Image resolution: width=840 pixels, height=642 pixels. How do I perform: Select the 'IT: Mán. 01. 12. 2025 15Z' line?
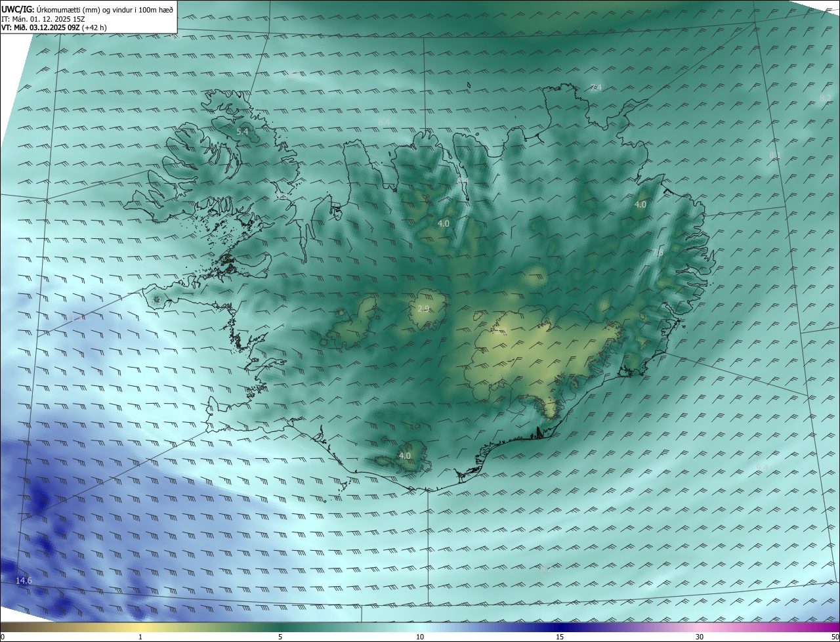click(43, 19)
